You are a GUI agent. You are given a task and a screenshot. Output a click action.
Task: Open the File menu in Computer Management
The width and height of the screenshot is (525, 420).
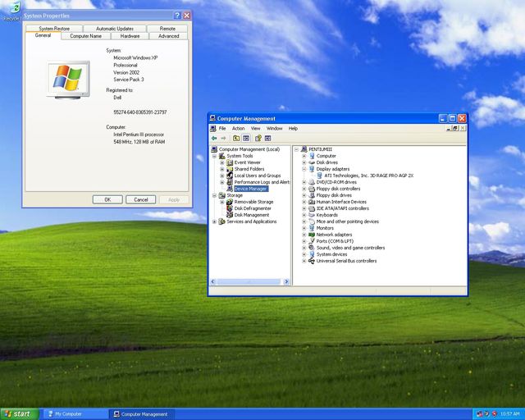pos(222,128)
